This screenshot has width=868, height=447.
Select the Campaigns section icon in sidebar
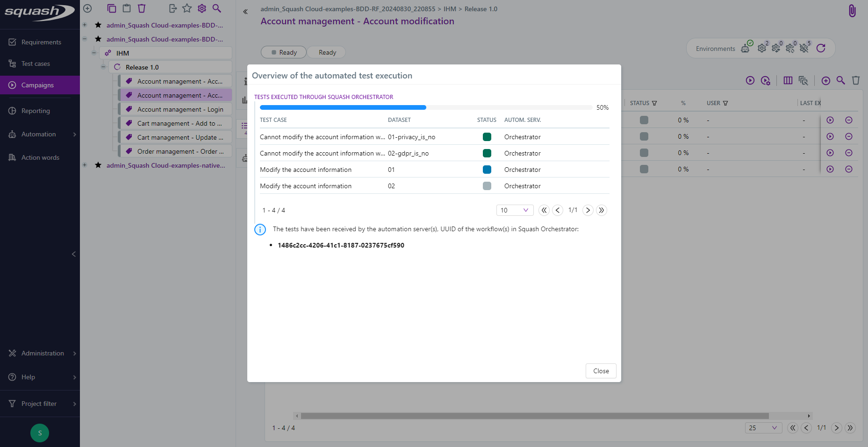pos(12,85)
